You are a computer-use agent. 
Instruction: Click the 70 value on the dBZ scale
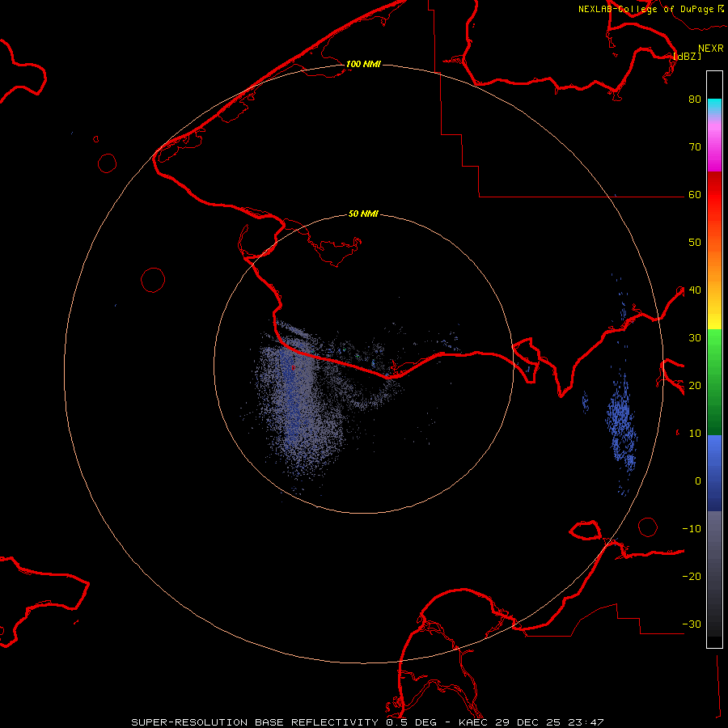point(695,146)
